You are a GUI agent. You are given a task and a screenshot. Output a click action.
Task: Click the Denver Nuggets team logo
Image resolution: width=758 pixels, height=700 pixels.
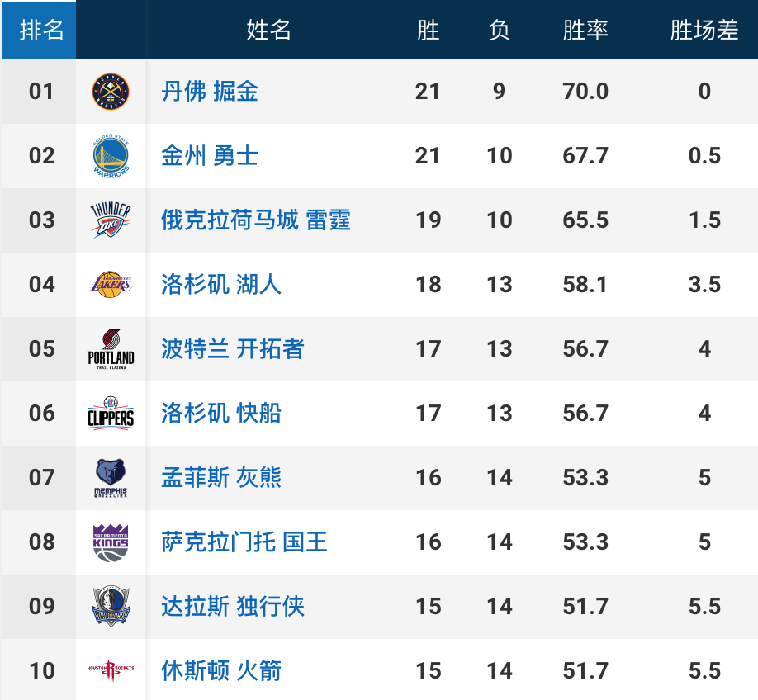pos(111,91)
